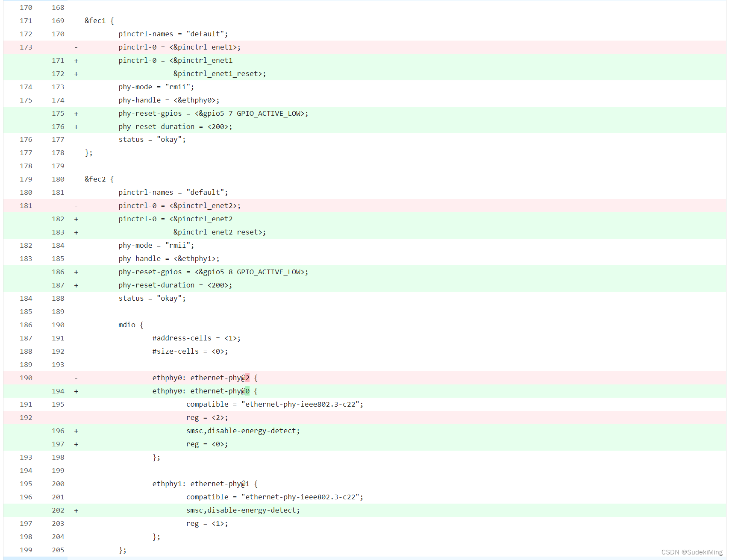
Task: Click new line number 196
Action: click(x=58, y=431)
